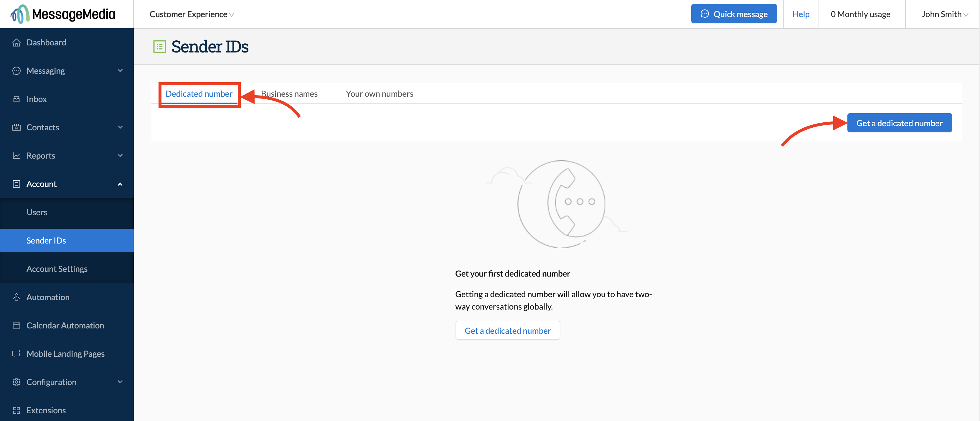This screenshot has width=980, height=421.
Task: Expand the Messaging menu chevron
Action: 120,71
